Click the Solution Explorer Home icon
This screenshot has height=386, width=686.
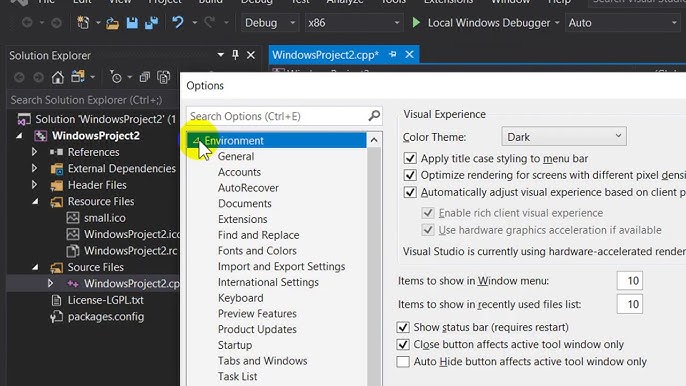58,77
